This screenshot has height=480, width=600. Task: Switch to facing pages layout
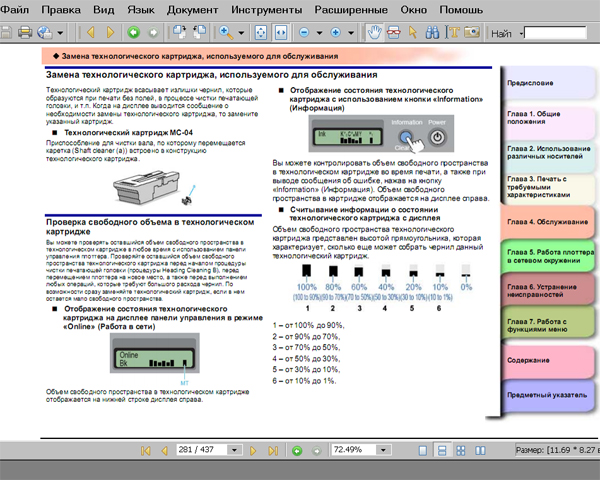point(480,451)
